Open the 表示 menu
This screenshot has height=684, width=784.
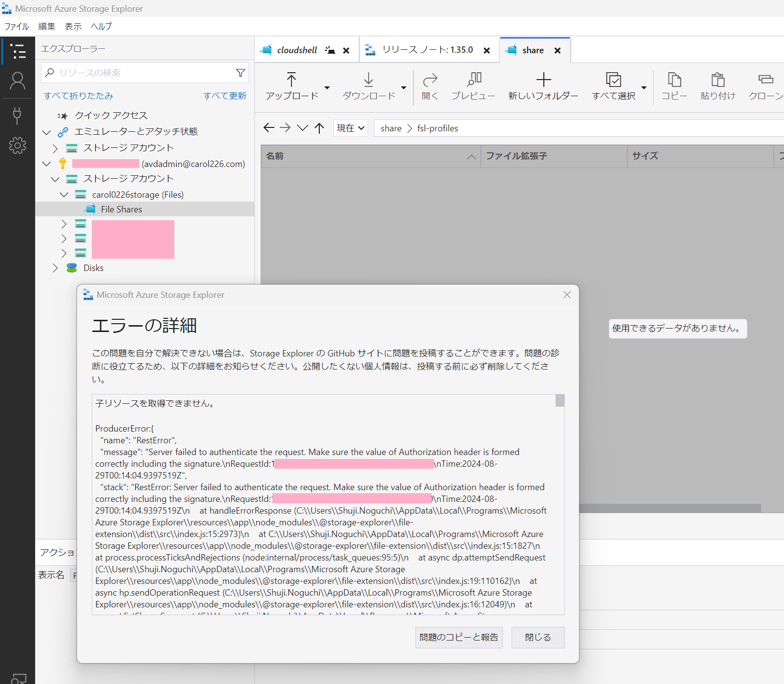pyautogui.click(x=73, y=26)
